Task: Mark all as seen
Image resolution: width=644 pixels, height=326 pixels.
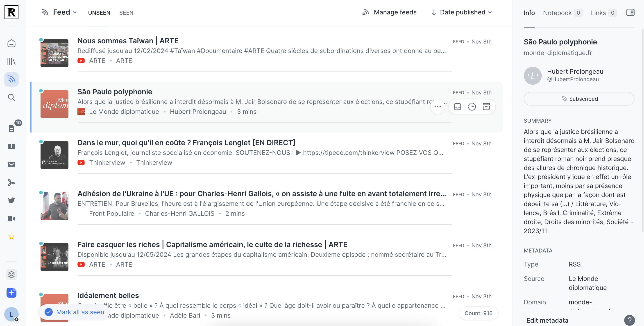Action: 74,312
